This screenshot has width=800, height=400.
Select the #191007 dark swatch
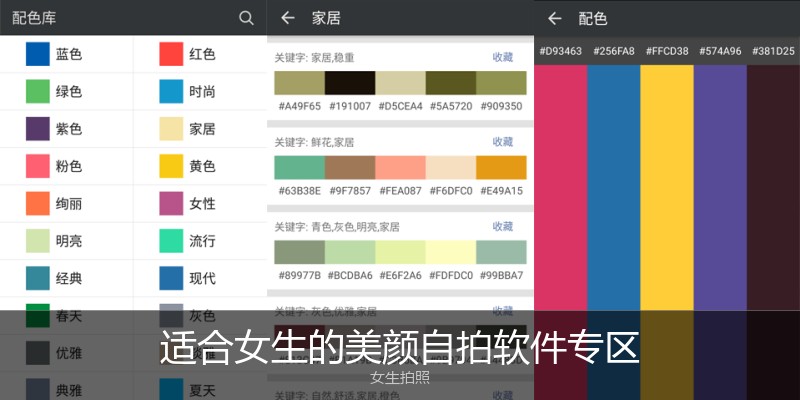pos(350,83)
